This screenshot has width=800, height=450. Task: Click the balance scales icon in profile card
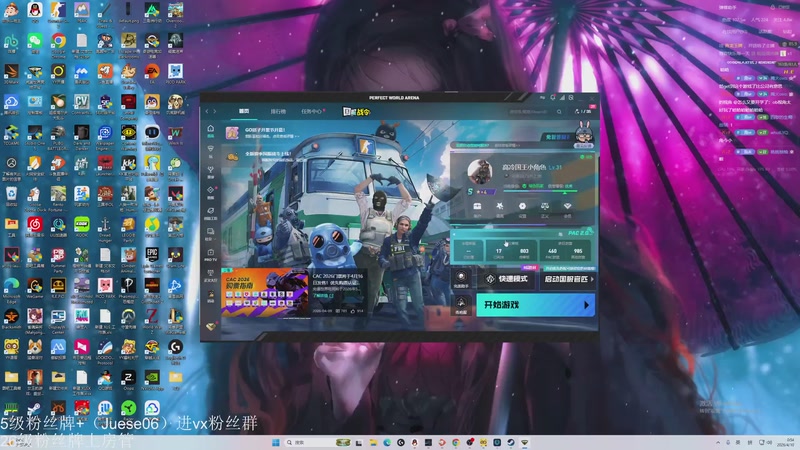(545, 208)
